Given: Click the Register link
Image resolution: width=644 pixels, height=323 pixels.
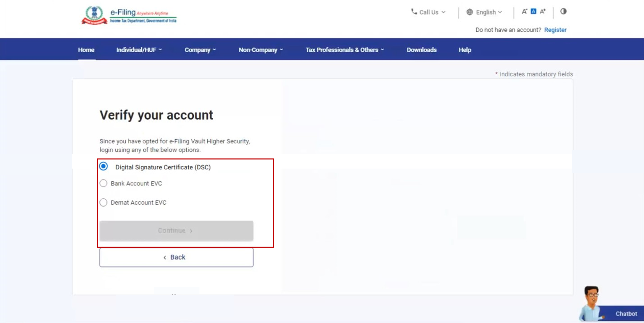Looking at the screenshot, I should pyautogui.click(x=555, y=30).
